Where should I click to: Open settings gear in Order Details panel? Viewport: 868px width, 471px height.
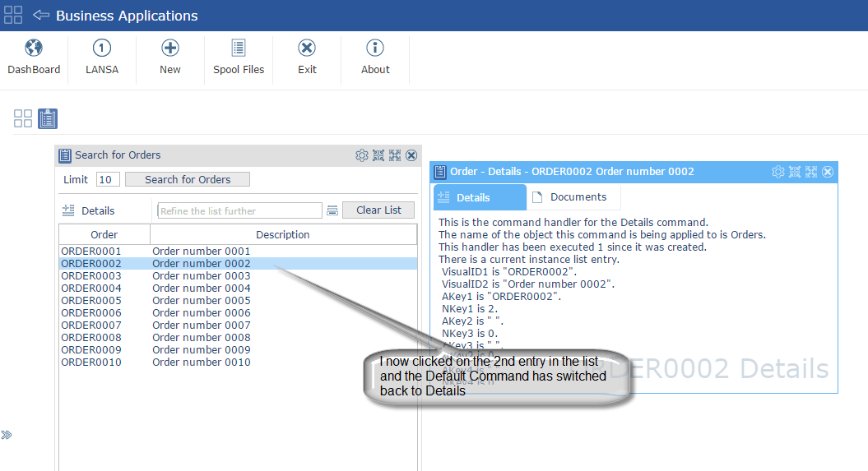[777, 172]
